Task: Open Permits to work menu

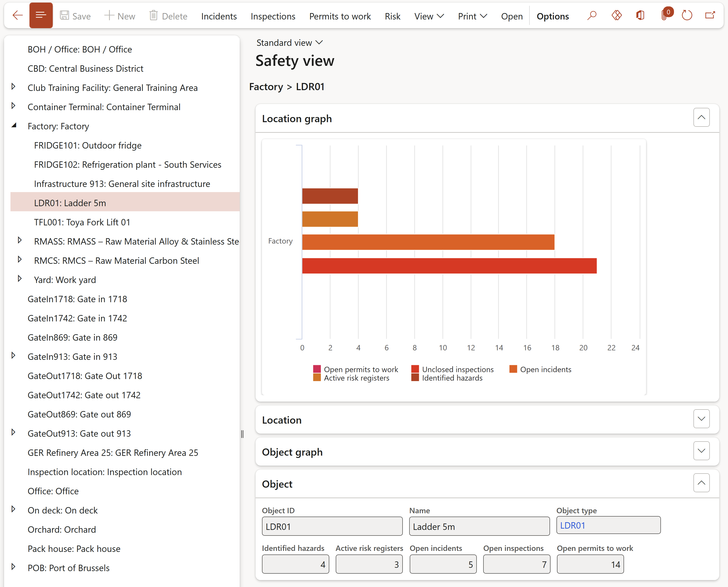Action: [x=340, y=16]
